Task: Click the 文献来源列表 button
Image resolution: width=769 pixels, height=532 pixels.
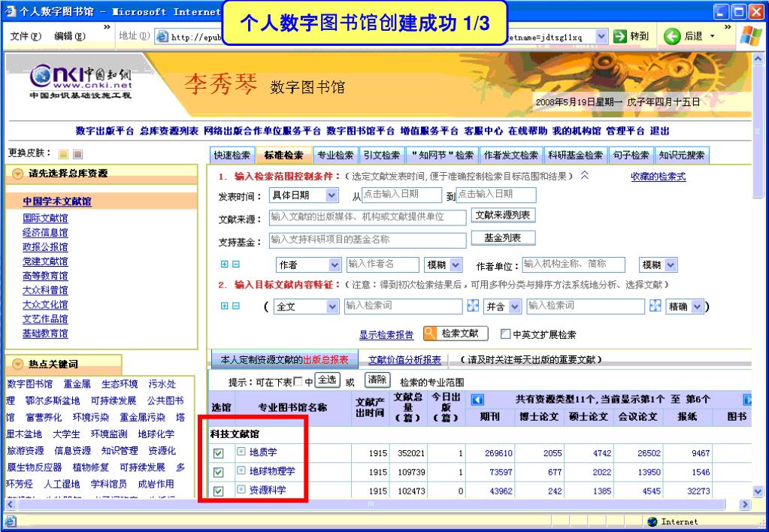Action: [x=503, y=215]
